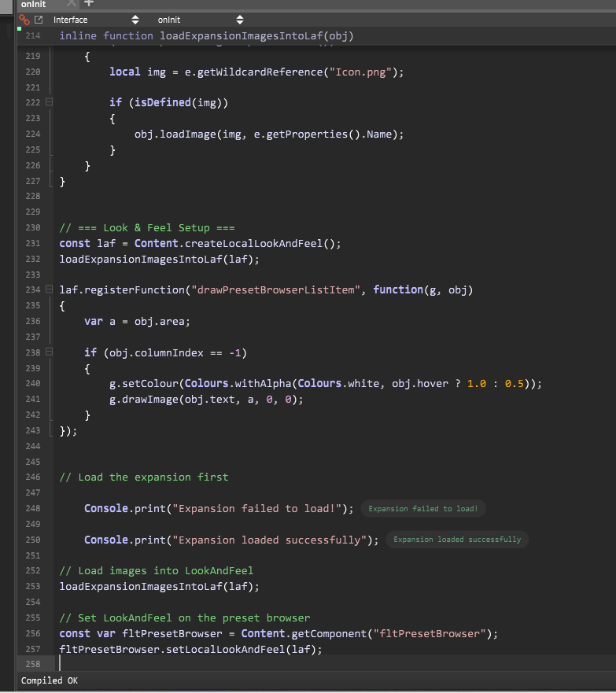Place cursor on empty line 258
Image resolution: width=616 pixels, height=693 pixels.
click(x=236, y=664)
